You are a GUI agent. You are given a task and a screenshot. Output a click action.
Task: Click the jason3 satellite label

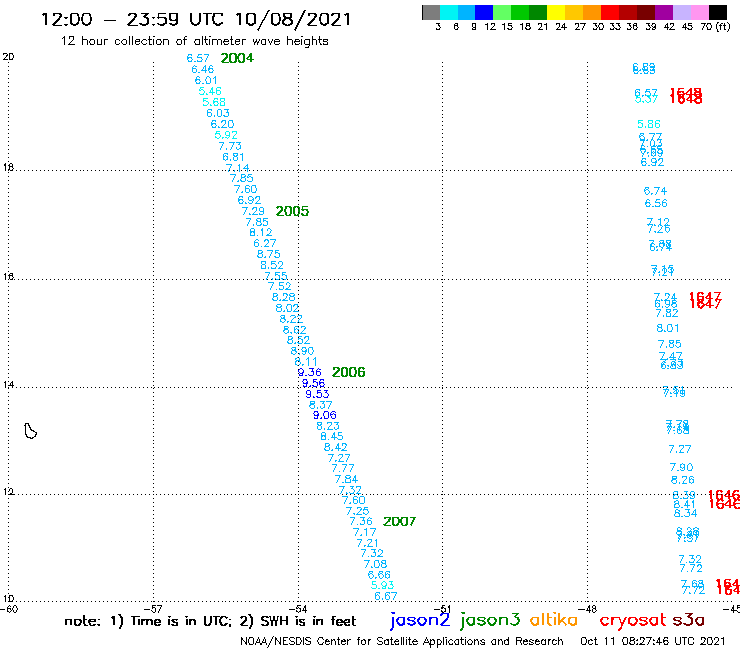click(490, 620)
